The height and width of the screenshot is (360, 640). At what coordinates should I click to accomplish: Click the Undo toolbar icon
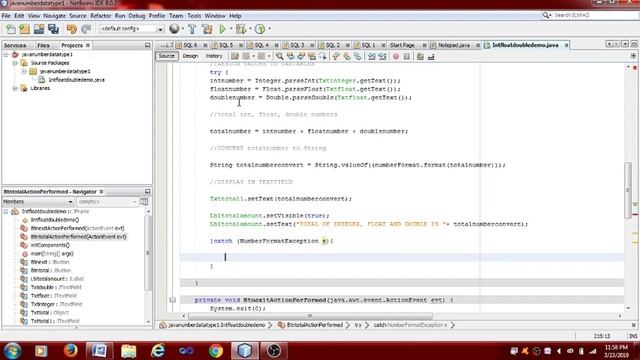[x=71, y=29]
